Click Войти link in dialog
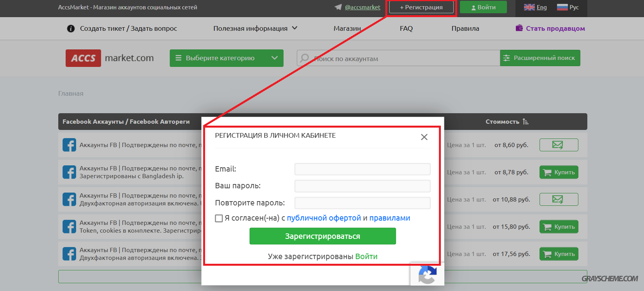644x291 pixels. (x=366, y=256)
